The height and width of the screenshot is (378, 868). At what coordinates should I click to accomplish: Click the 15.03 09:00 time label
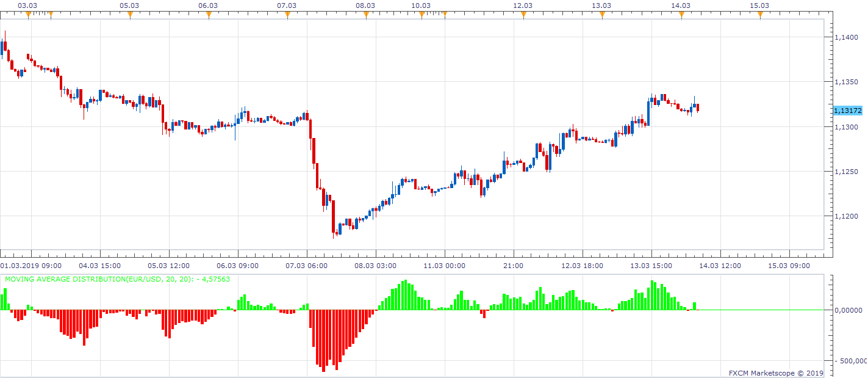(789, 266)
